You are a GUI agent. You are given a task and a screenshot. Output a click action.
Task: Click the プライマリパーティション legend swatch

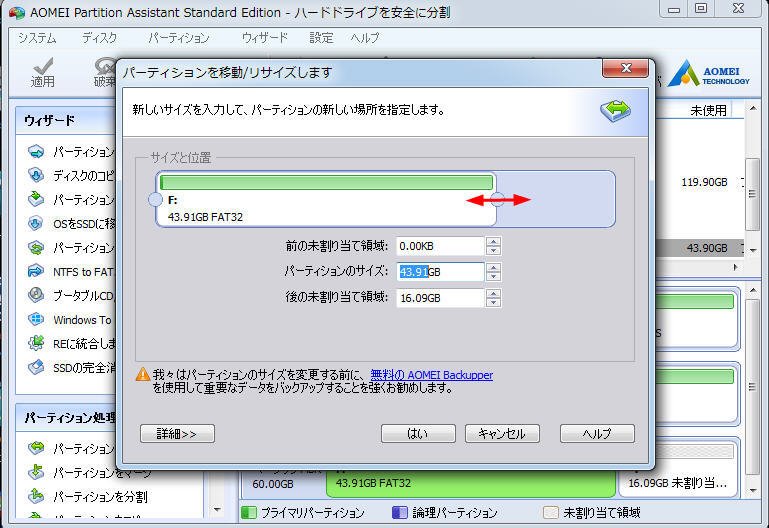pos(249,512)
